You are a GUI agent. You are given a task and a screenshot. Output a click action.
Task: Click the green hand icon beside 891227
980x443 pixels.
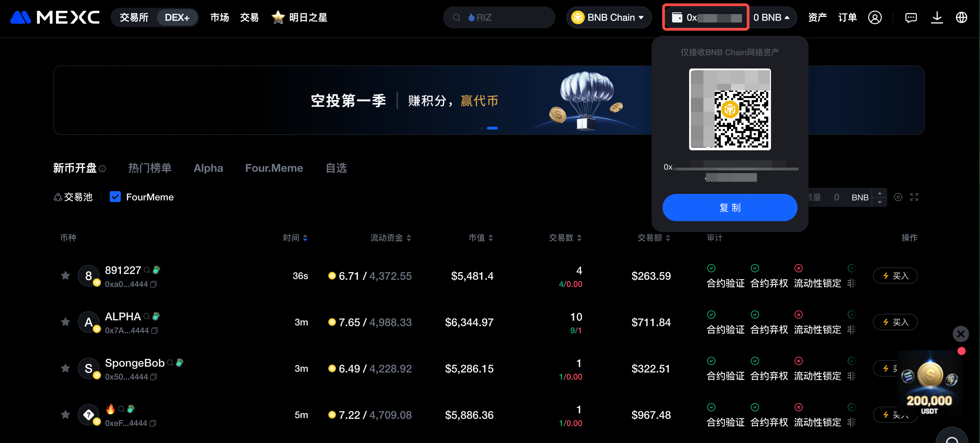point(157,270)
